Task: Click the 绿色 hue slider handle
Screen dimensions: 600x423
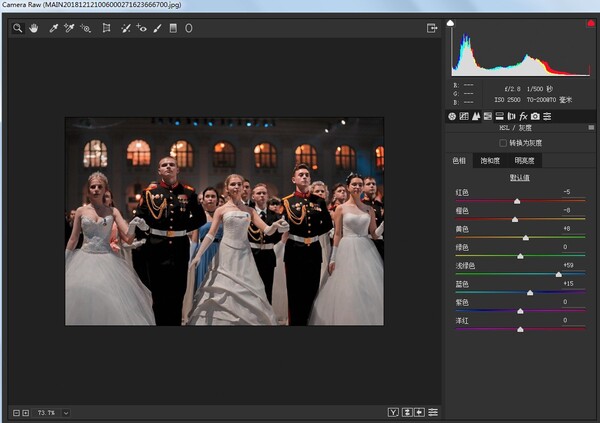Action: pos(520,256)
